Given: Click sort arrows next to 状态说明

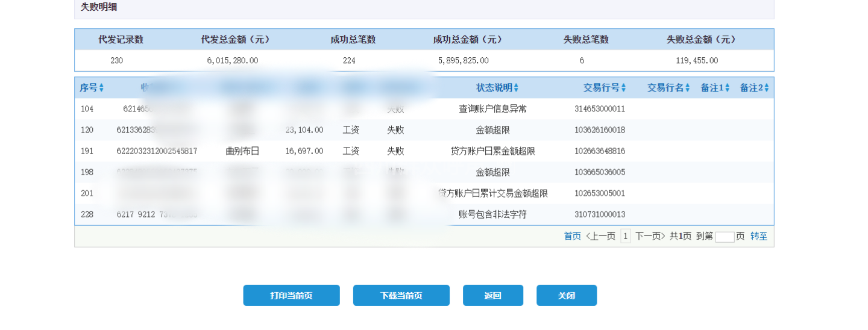Looking at the screenshot, I should tap(516, 88).
